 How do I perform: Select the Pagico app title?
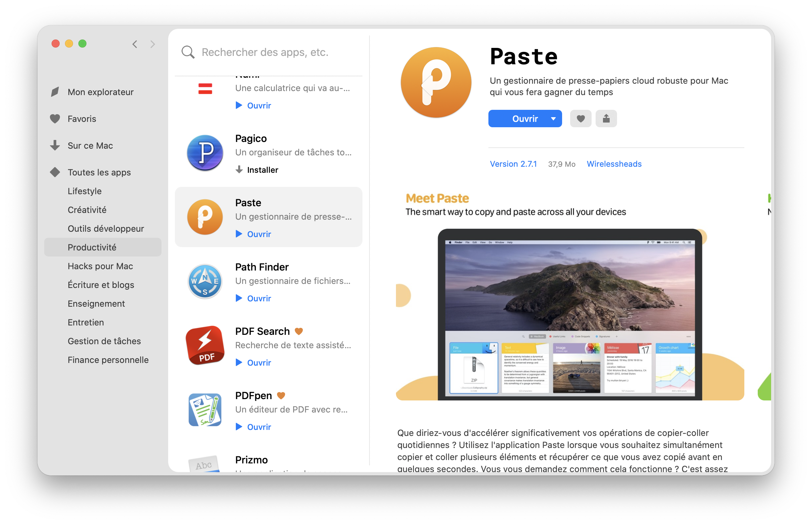tap(251, 138)
